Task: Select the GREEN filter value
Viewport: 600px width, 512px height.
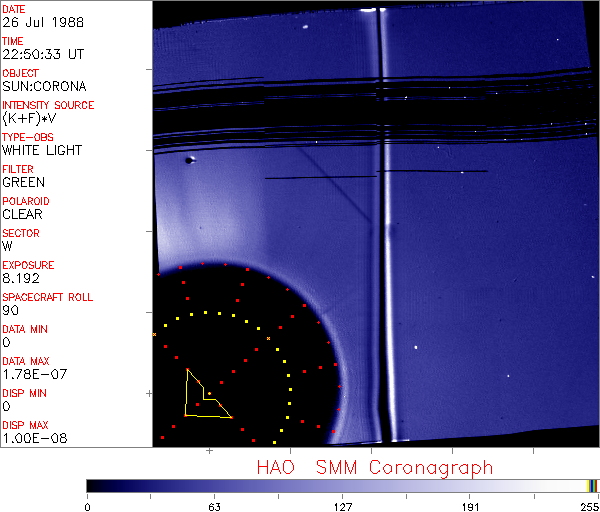Action: pyautogui.click(x=23, y=182)
